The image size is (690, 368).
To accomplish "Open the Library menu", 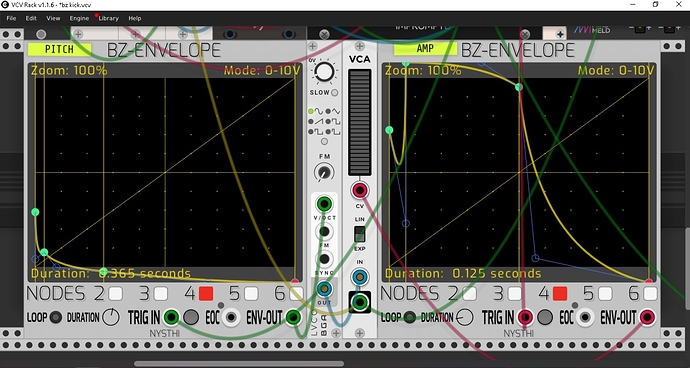I will (x=109, y=18).
